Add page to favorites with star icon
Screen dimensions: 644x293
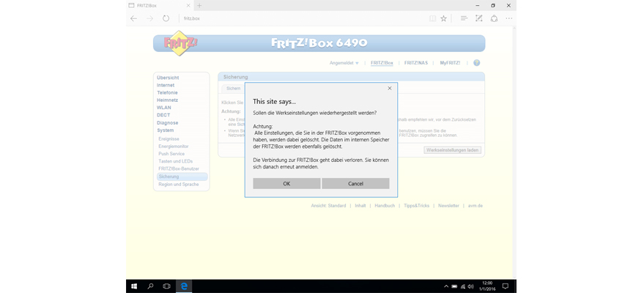pos(443,18)
